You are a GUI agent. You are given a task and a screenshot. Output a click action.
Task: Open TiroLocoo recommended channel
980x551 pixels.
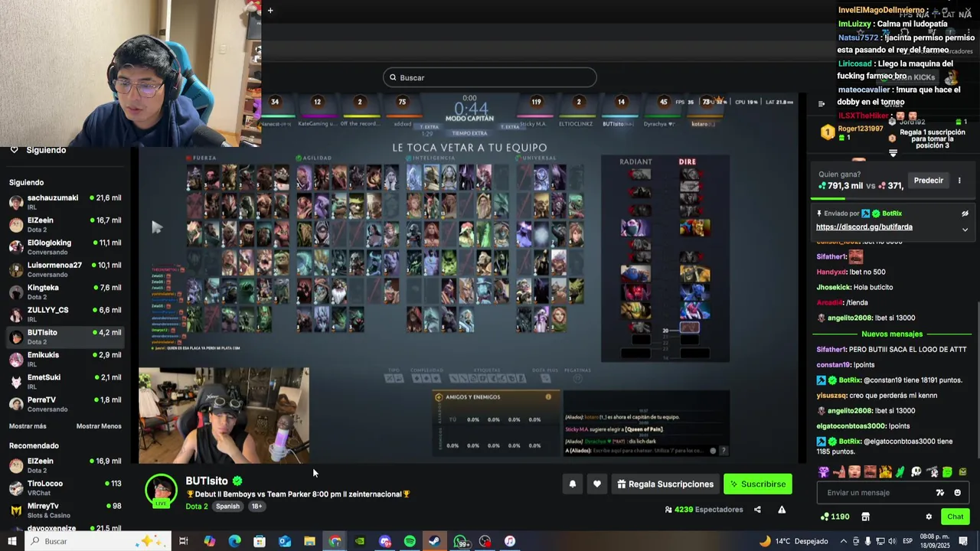[x=64, y=487]
